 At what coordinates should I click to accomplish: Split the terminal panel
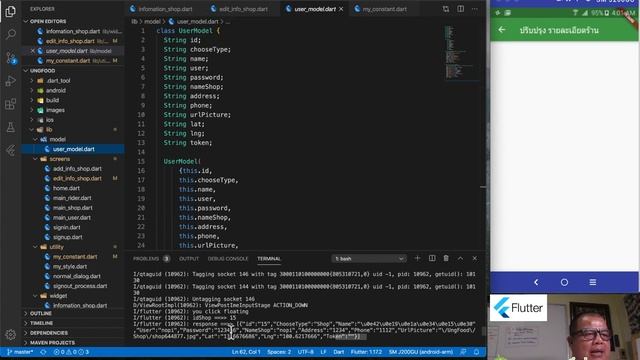(432, 258)
